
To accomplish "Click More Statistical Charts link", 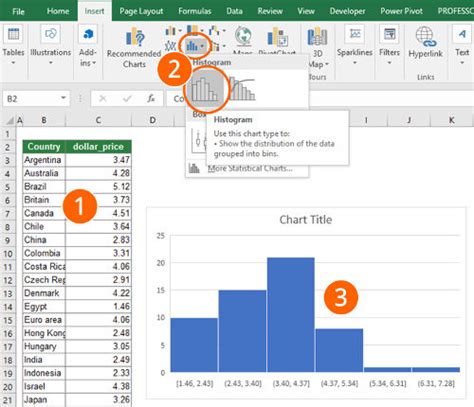I will pyautogui.click(x=250, y=168).
